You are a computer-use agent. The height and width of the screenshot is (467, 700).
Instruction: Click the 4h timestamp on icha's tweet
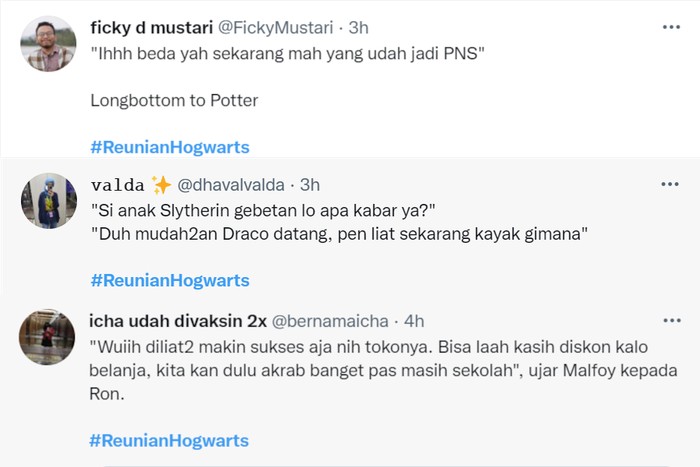coord(412,320)
